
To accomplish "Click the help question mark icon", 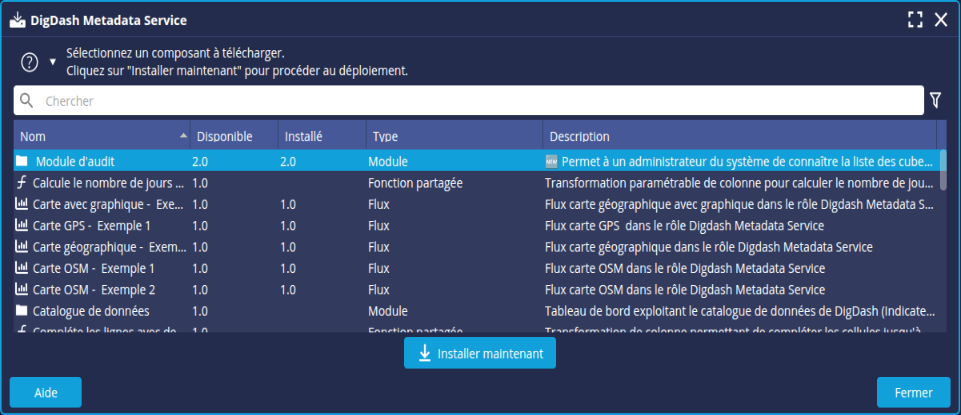I will click(30, 61).
